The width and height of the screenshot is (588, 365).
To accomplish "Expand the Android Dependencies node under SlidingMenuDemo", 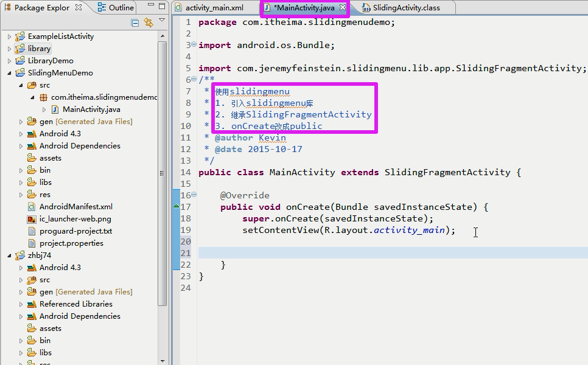I will [21, 146].
